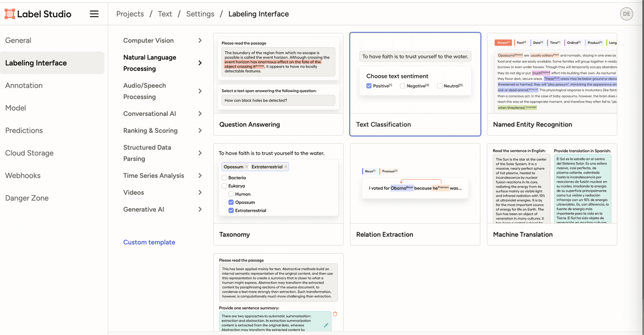Select the Noun label in Relation Extraction
The width and height of the screenshot is (644, 335).
click(x=369, y=171)
